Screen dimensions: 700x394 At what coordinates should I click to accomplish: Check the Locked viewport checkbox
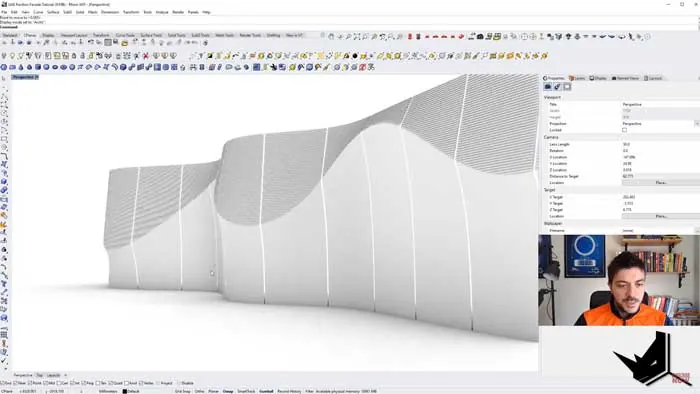click(625, 130)
